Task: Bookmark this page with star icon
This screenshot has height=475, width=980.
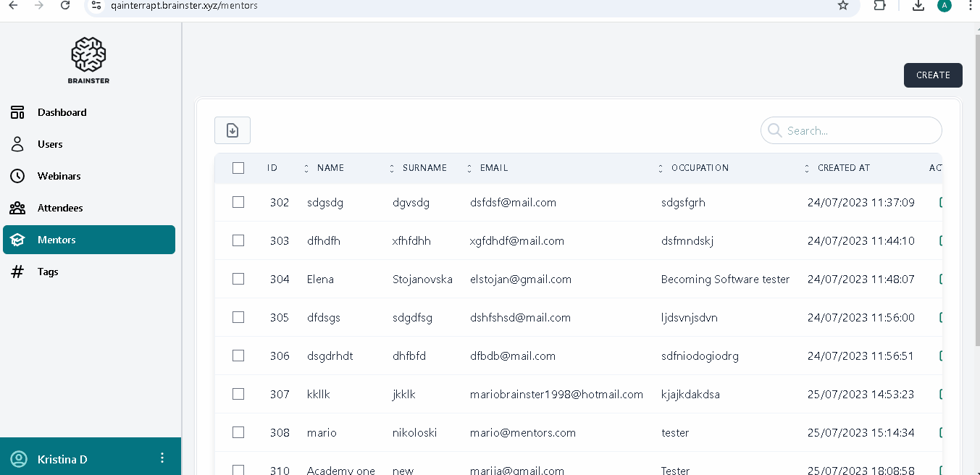Action: pyautogui.click(x=842, y=5)
